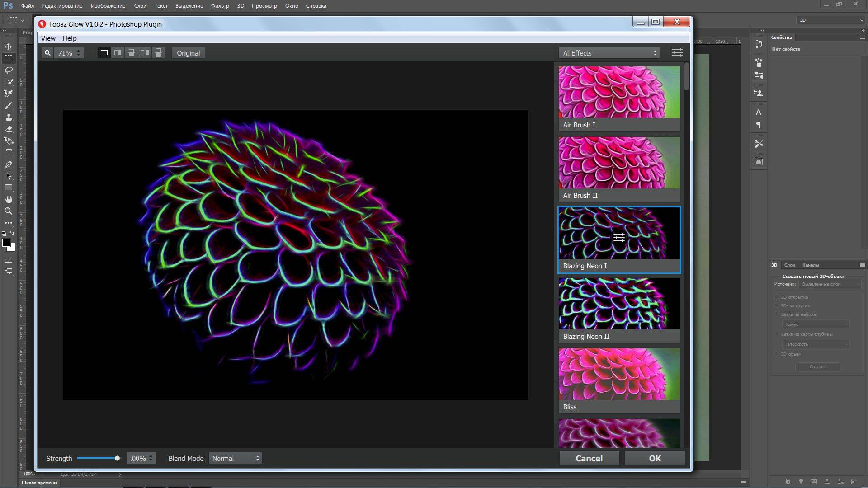Open the Paragraph panel icon
868x488 pixels.
coord(759,125)
